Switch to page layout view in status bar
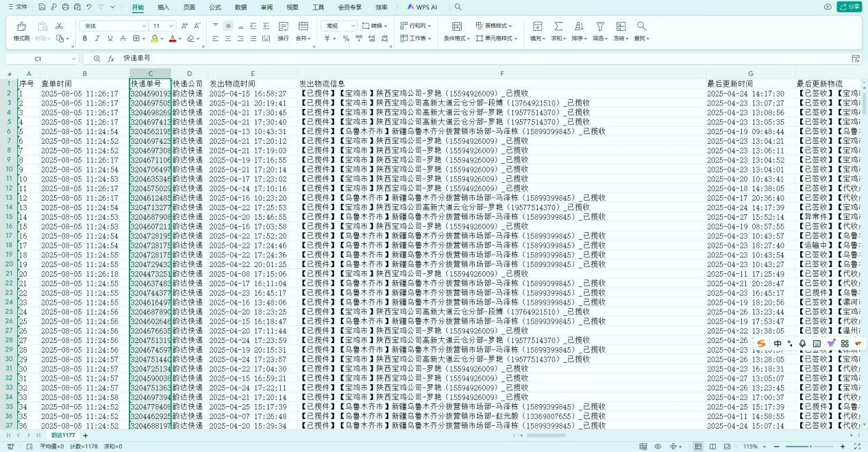This screenshot has width=868, height=452. [712, 447]
